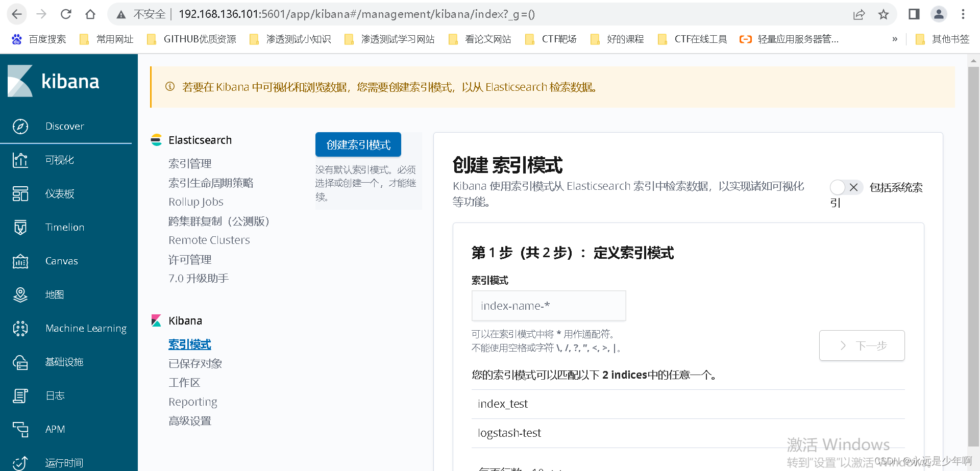
Task: Select the 地图 (Maps) icon
Action: (x=20, y=294)
